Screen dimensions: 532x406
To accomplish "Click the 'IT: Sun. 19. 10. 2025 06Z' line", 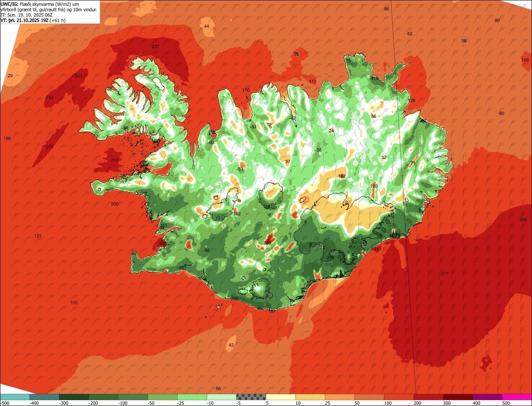I will point(27,15).
